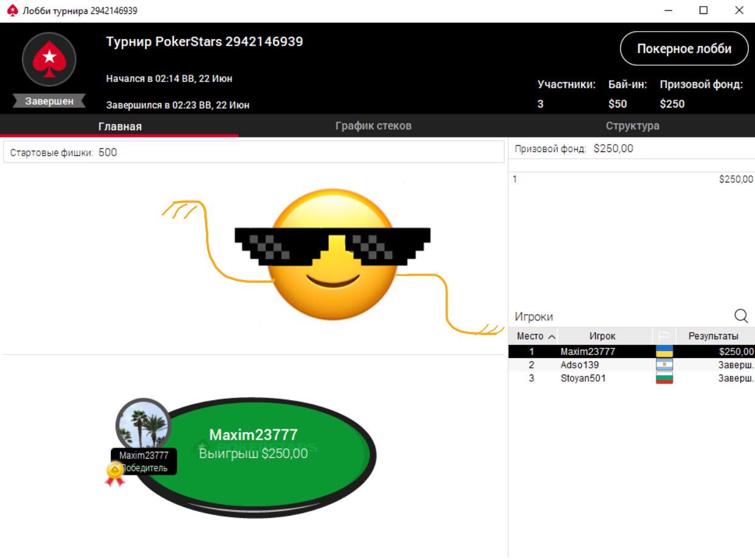Viewport: 755px width, 560px height.
Task: Switch to the Главная tab
Action: tap(120, 126)
